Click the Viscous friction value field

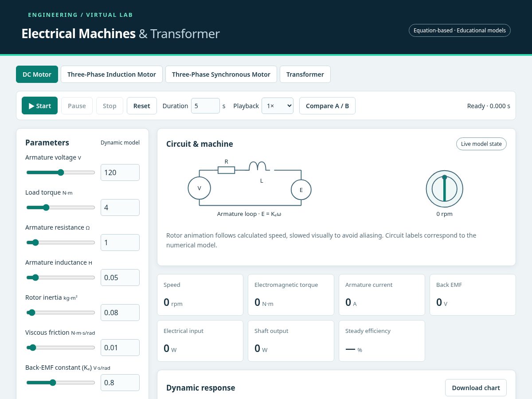point(120,348)
